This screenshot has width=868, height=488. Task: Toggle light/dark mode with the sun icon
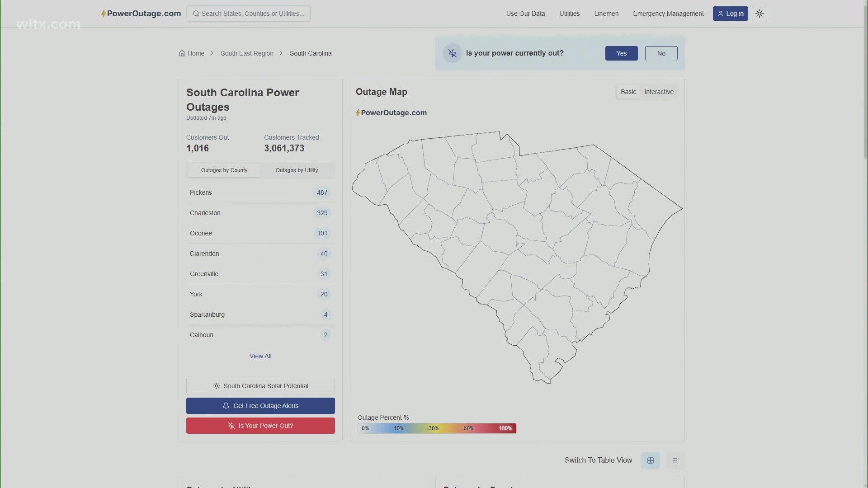pos(759,14)
